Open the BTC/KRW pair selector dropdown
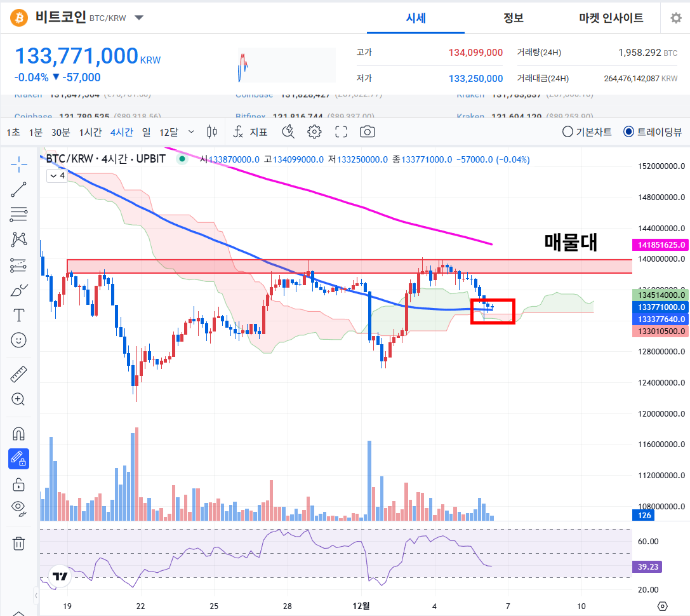690x616 pixels. (x=138, y=18)
